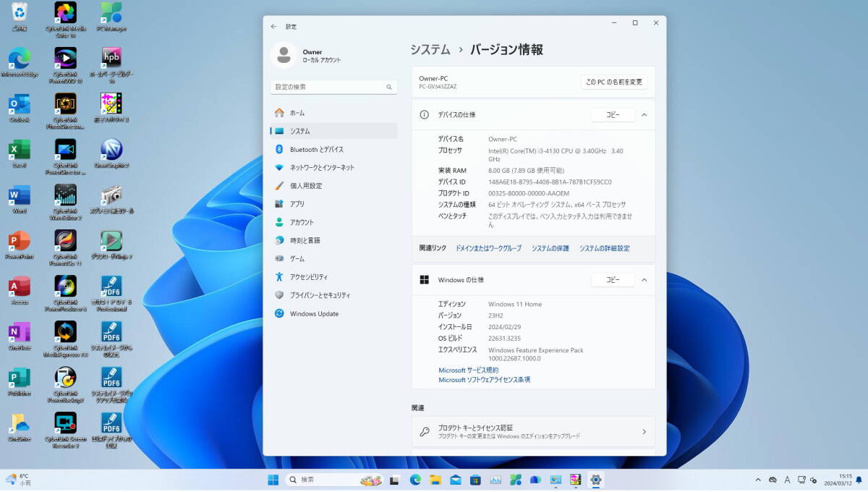868x492 pixels.
Task: Open Microsoft Edge from the taskbar
Action: click(415, 480)
